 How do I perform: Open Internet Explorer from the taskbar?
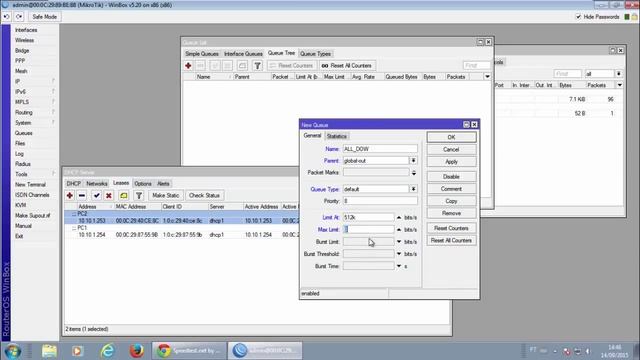108,351
